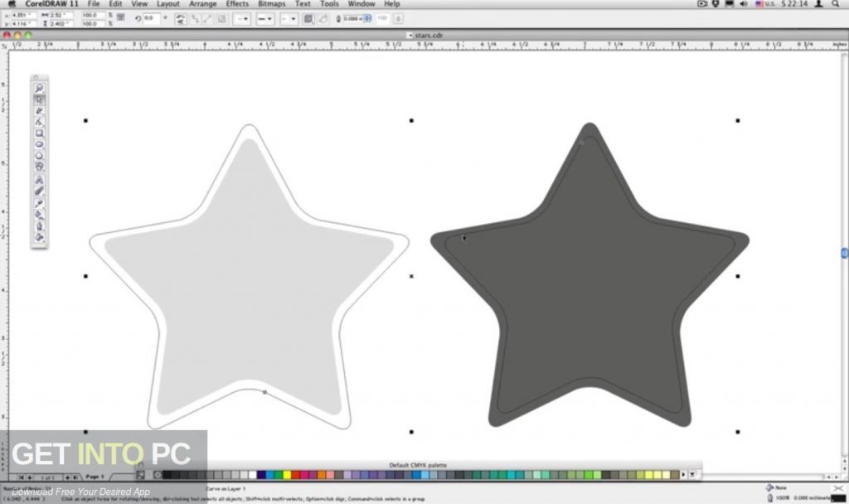This screenshot has height=504, width=849.
Task: Select the Pick tool in the toolbox
Action: point(39,99)
